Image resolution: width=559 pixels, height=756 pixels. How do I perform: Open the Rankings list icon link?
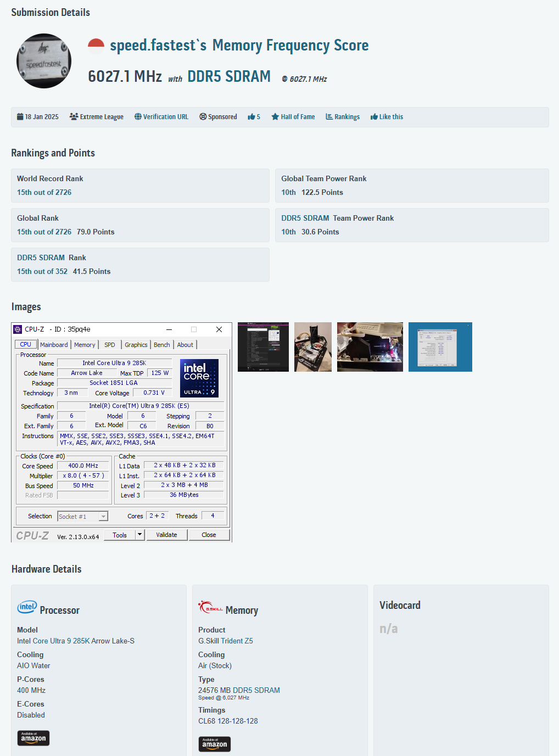click(x=343, y=117)
